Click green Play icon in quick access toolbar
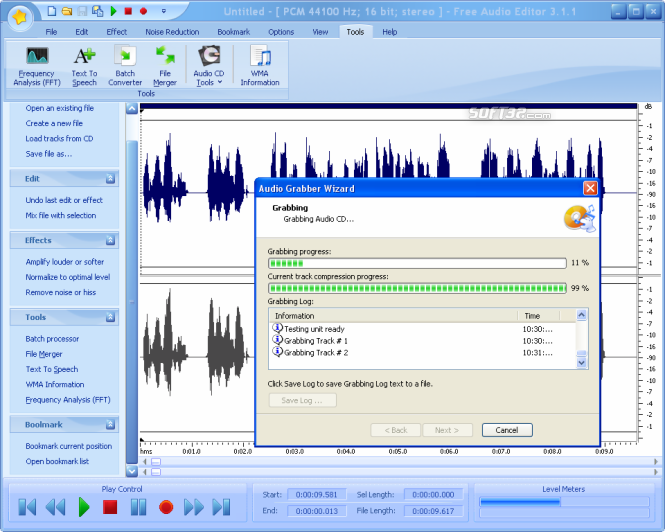 113,11
